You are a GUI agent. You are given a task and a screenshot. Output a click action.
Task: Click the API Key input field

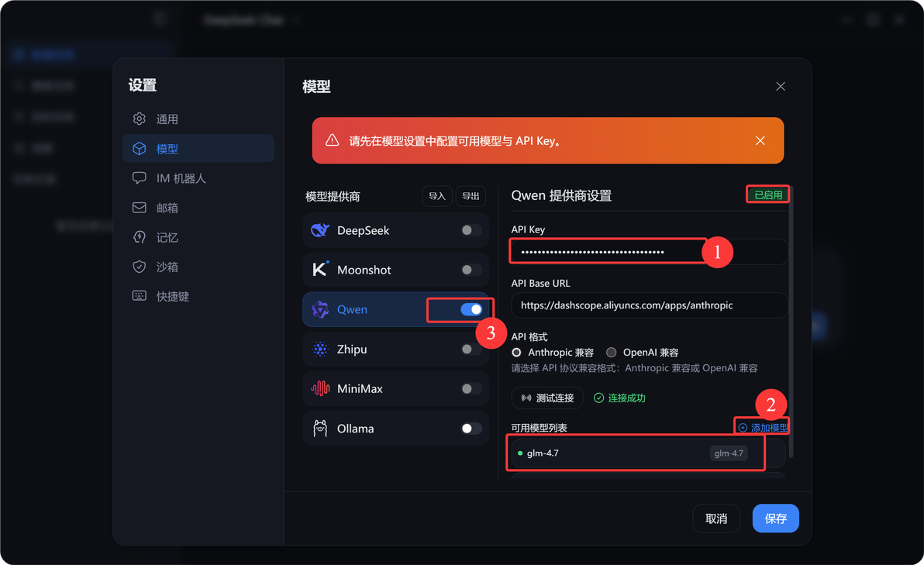point(649,252)
